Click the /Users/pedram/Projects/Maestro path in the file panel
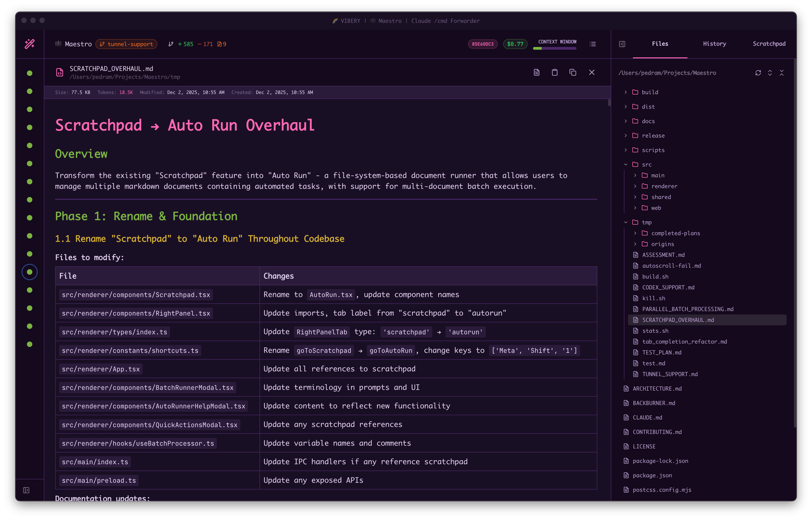812x520 pixels. point(667,73)
